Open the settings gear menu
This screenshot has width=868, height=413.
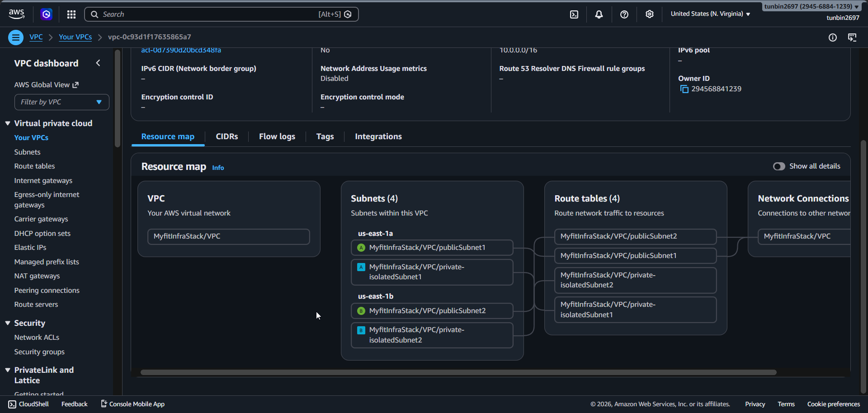point(650,14)
